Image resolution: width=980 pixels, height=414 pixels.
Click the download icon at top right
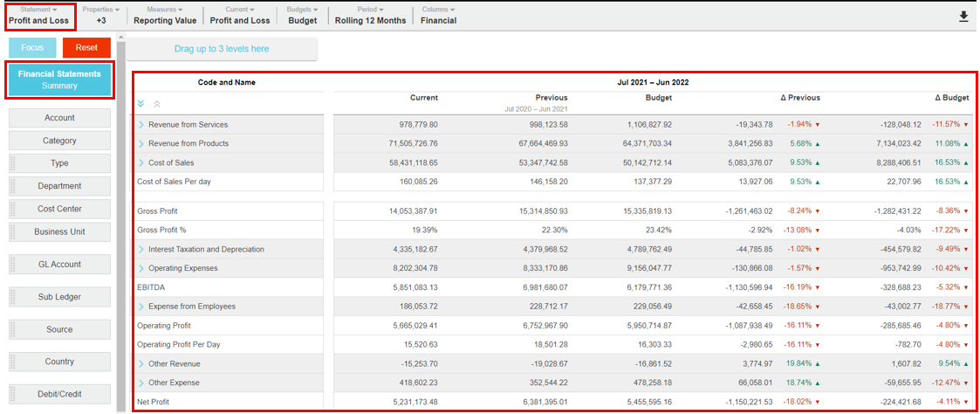[x=963, y=17]
